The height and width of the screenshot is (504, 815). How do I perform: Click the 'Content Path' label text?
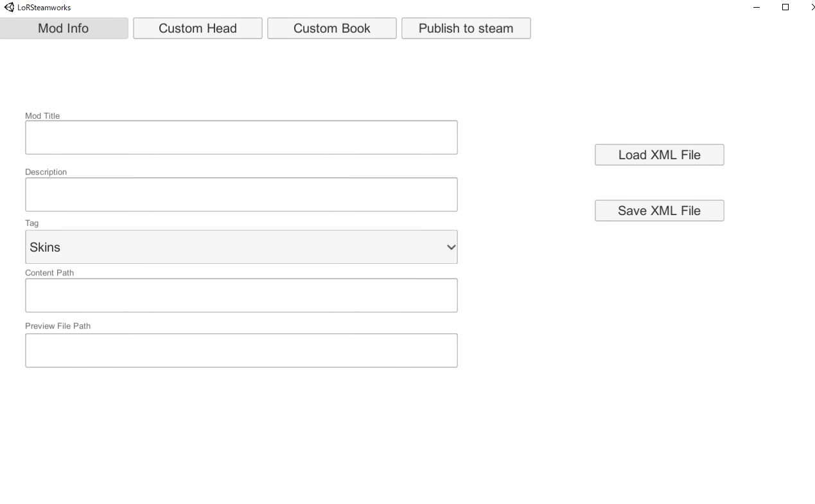coord(49,273)
